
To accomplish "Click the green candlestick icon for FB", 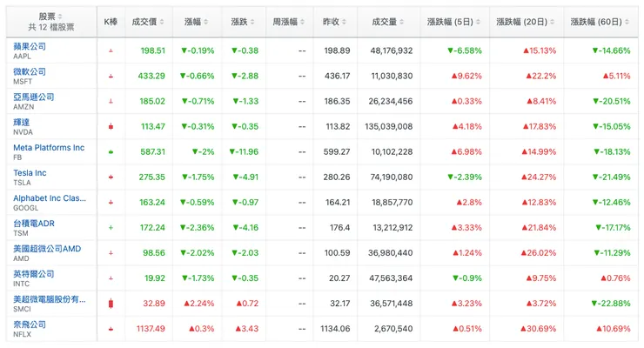I will (111, 152).
